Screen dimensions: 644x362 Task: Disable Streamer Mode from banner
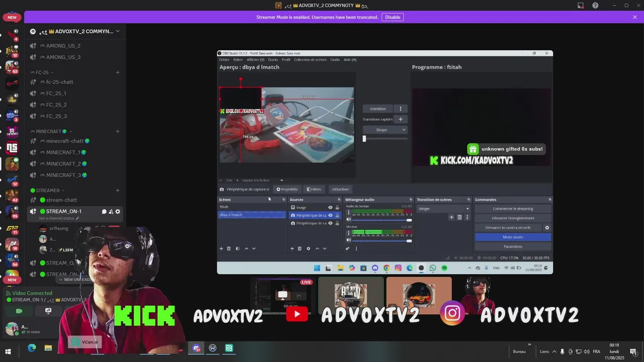pyautogui.click(x=392, y=17)
